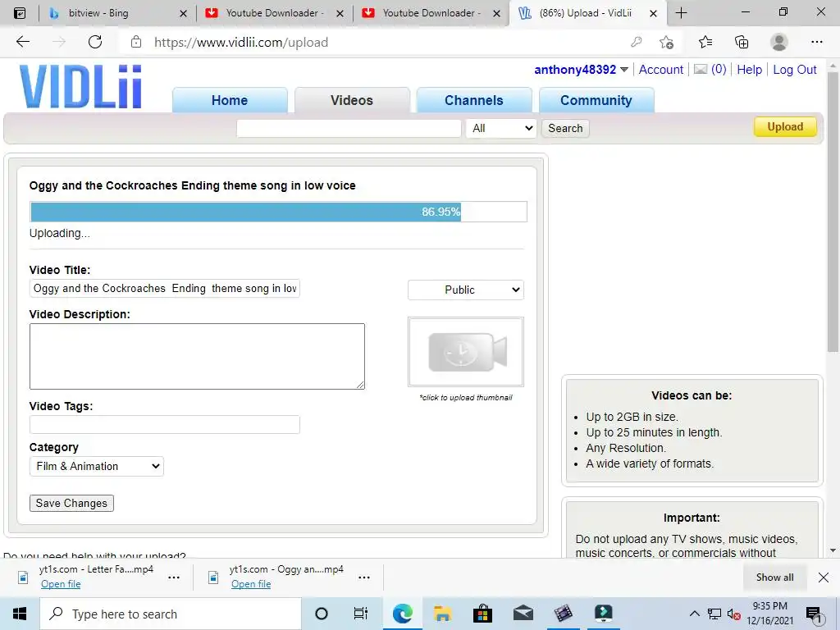Click the video thumbnail upload placeholder
The height and width of the screenshot is (630, 840).
(x=466, y=351)
